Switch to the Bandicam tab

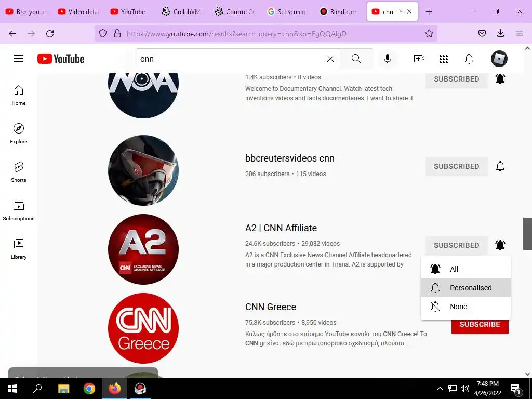[340, 11]
